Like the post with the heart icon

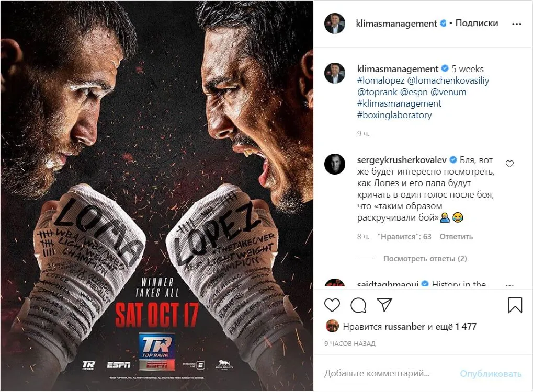(x=332, y=305)
